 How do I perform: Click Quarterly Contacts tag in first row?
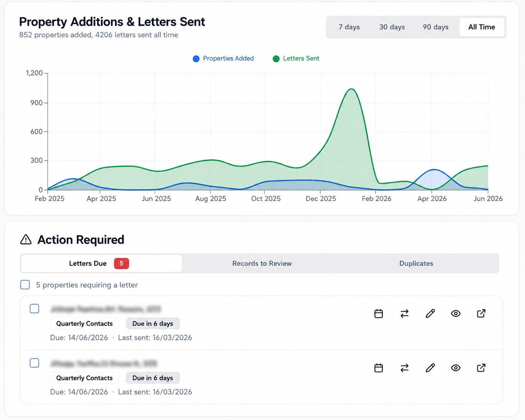pyautogui.click(x=84, y=323)
